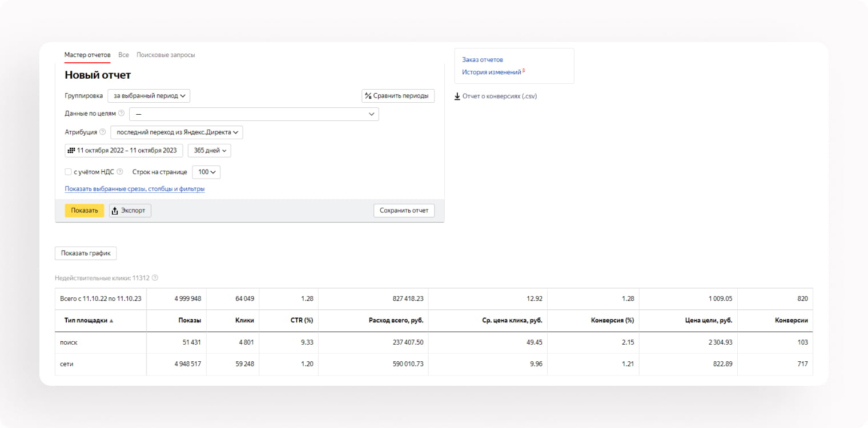Switch to the Поисковые запросы tab
The width and height of the screenshot is (868, 428).
(166, 55)
